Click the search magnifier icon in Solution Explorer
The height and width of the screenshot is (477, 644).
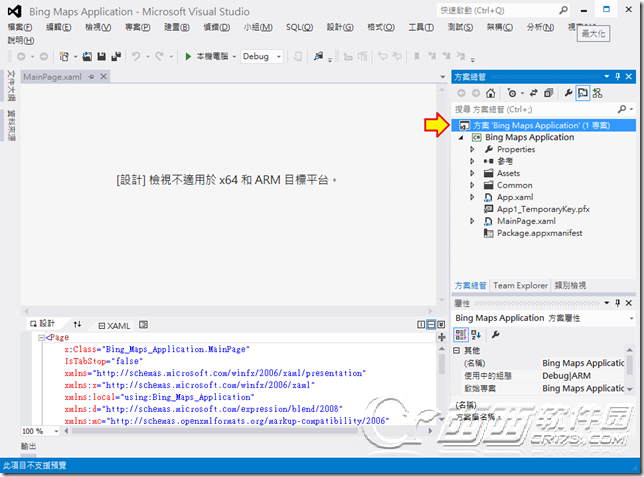coord(622,109)
